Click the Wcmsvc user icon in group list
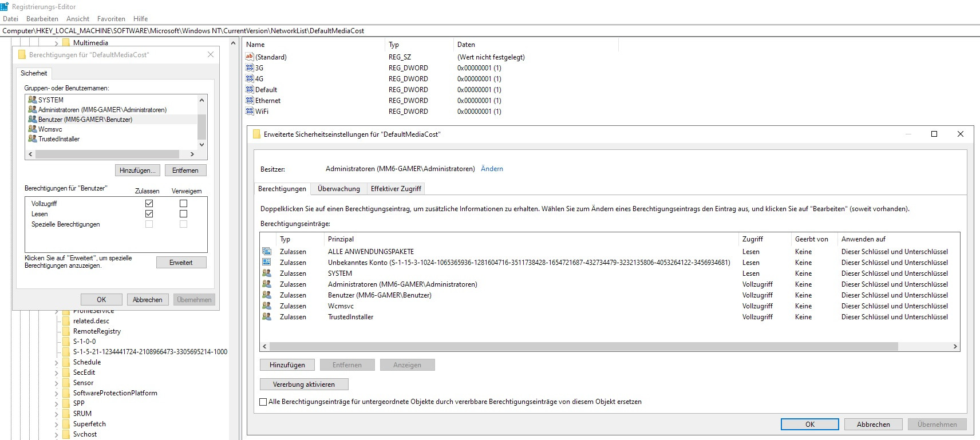Image resolution: width=980 pixels, height=440 pixels. [33, 129]
